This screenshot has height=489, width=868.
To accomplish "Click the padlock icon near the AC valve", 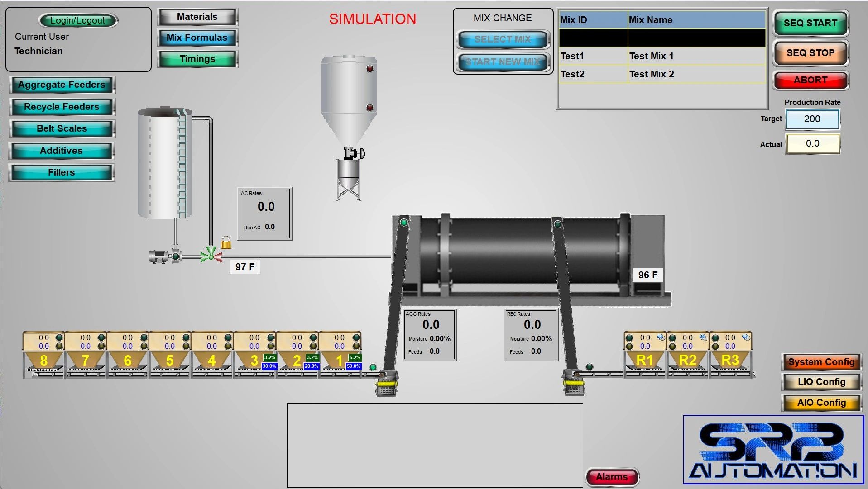I will point(225,243).
